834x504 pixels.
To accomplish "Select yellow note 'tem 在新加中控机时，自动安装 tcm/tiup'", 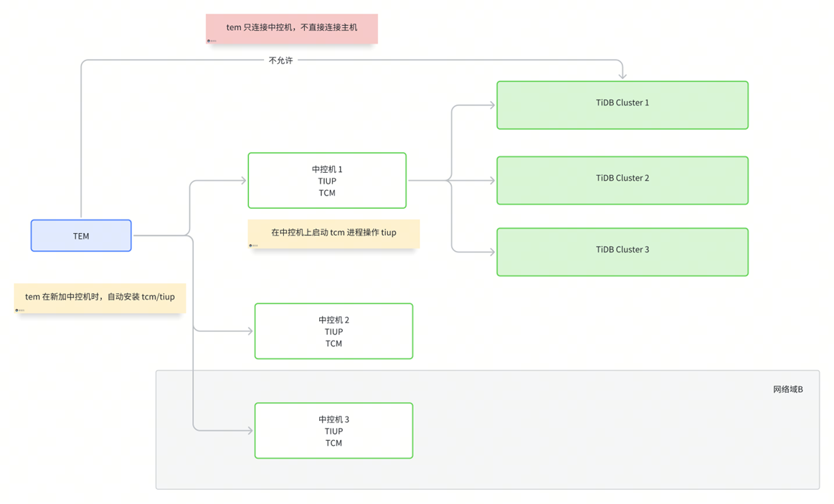I will [100, 297].
